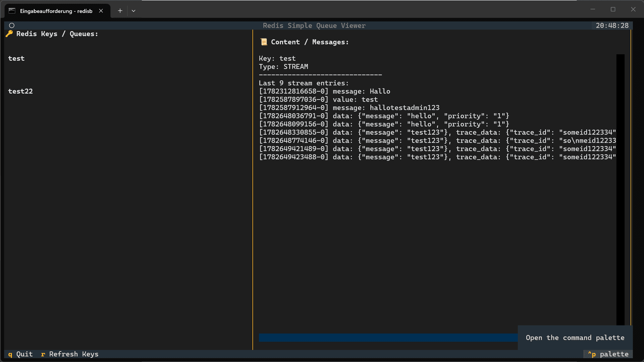Open the ^p palette shortcut
The image size is (644, 362).
(x=608, y=354)
